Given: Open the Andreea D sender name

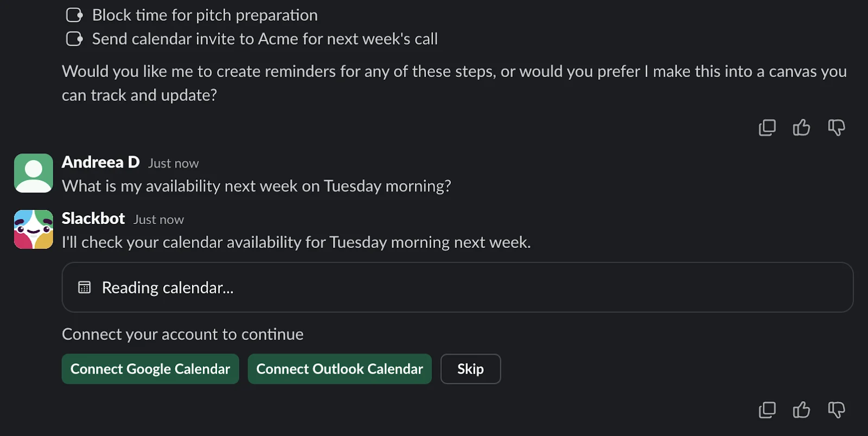Looking at the screenshot, I should point(101,162).
